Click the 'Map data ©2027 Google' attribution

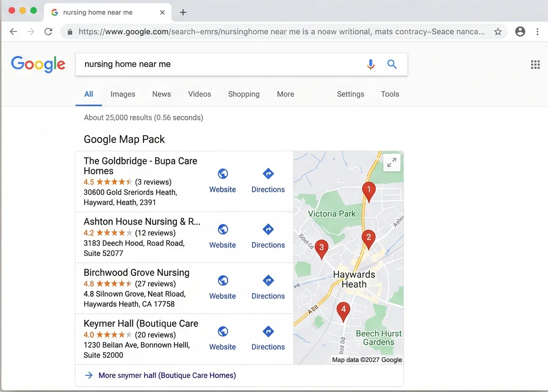[367, 360]
